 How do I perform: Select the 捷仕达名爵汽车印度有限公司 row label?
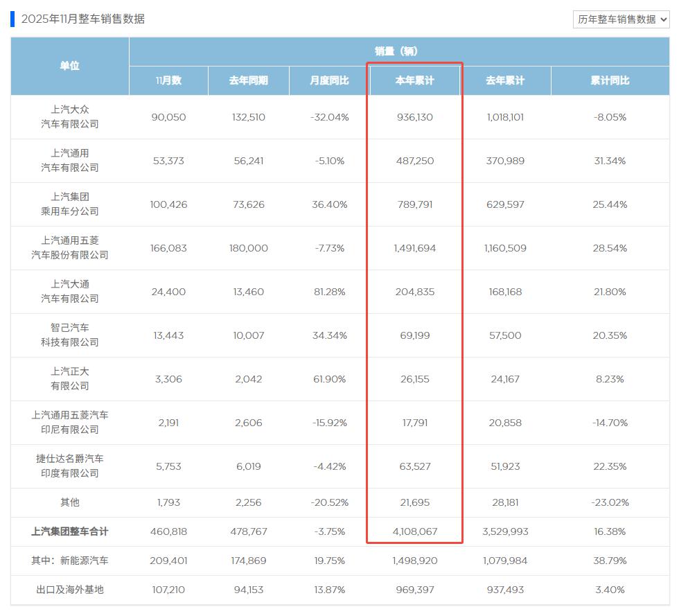(69, 466)
